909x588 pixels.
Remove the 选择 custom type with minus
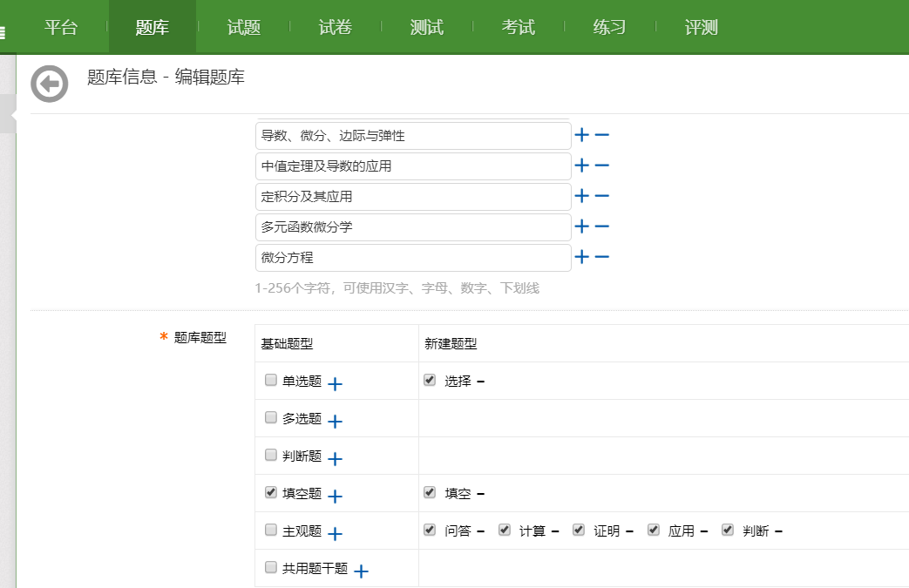coord(480,382)
